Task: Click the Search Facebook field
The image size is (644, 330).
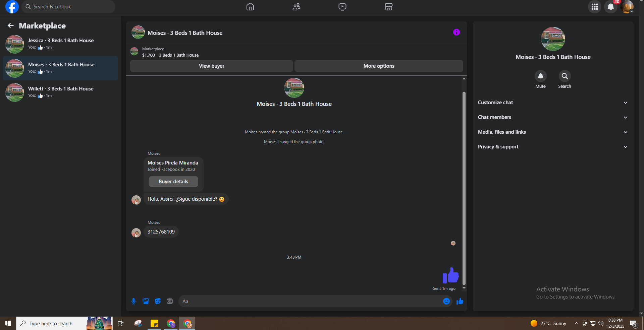Action: 68,7
